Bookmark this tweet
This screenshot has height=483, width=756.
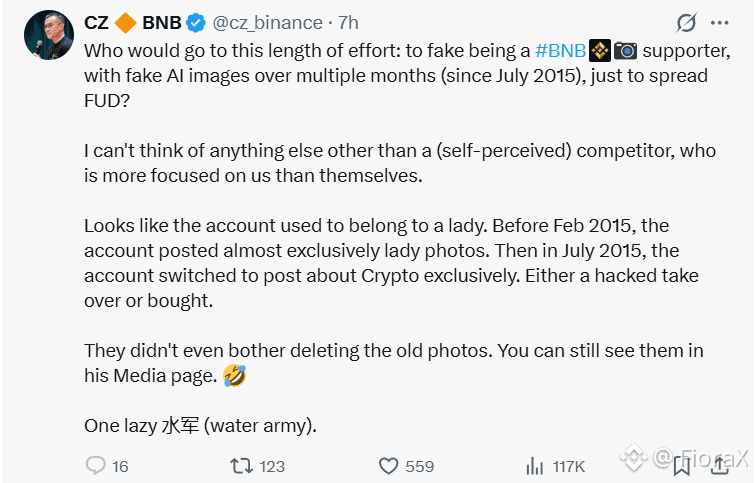click(x=682, y=464)
